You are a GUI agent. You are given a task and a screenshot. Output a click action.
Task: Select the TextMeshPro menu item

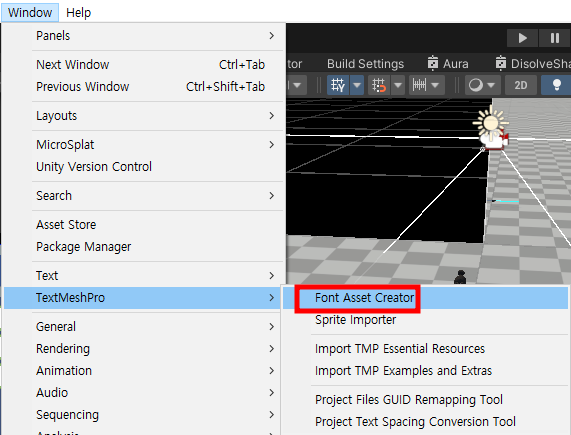143,298
